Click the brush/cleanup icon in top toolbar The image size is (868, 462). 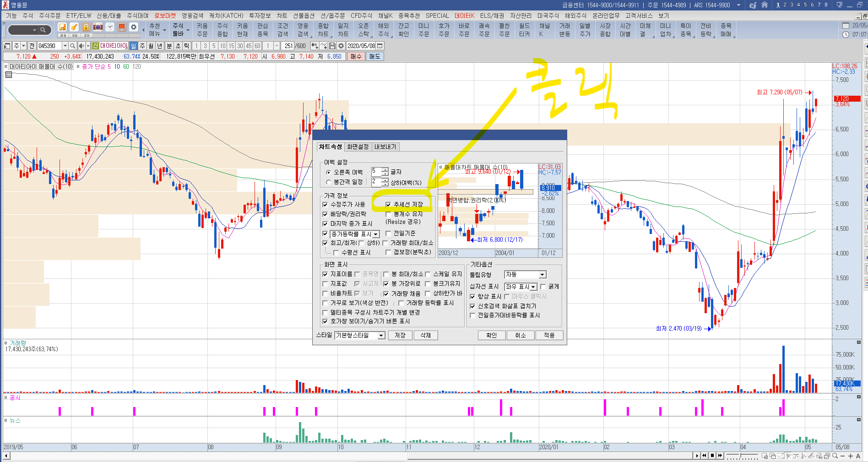pos(74,27)
